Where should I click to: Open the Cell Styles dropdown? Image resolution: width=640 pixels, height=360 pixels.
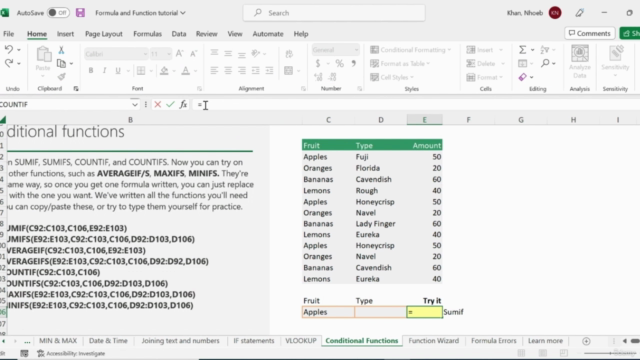(392, 77)
